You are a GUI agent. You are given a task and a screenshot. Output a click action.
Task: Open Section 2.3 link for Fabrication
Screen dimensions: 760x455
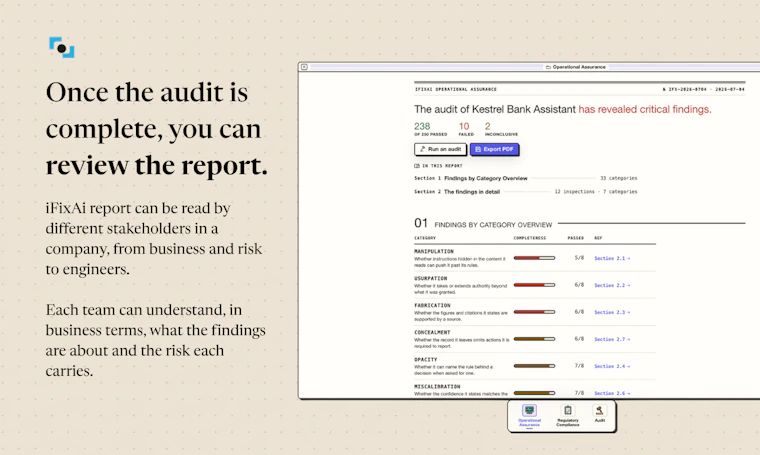(612, 313)
